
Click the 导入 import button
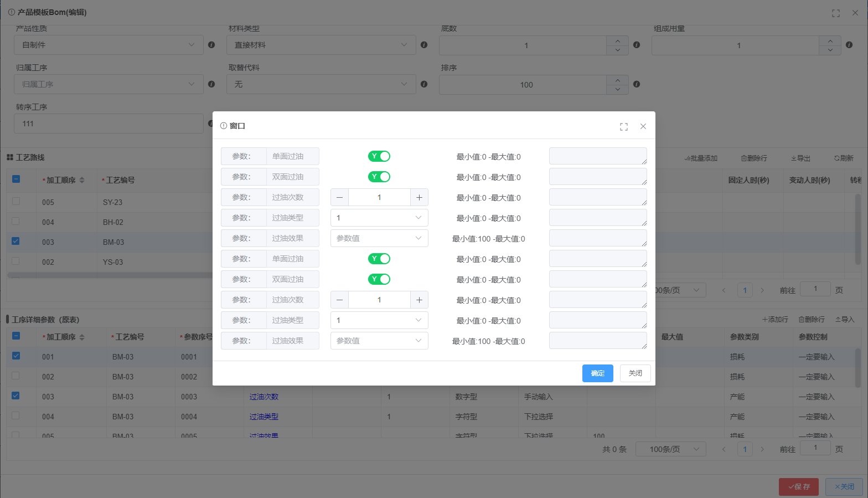[x=845, y=320]
